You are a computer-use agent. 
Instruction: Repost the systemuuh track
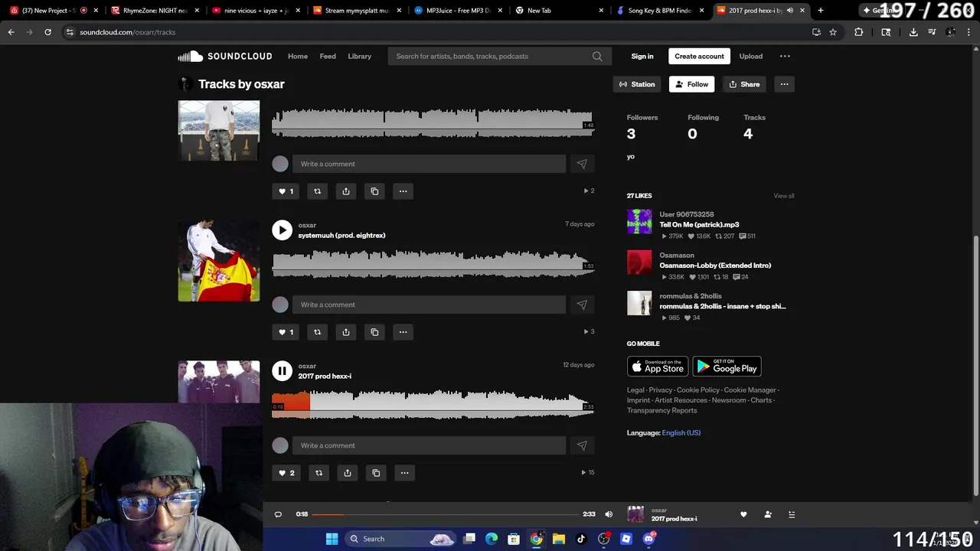point(317,332)
